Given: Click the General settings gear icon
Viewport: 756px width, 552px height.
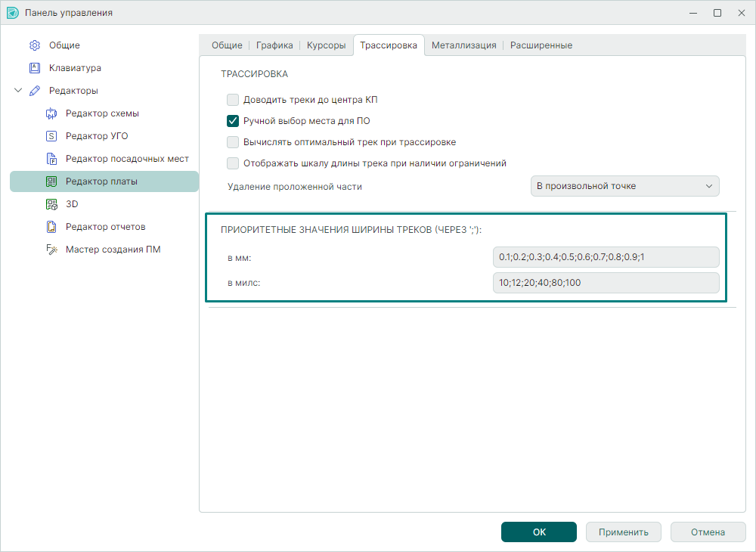Looking at the screenshot, I should pyautogui.click(x=35, y=45).
